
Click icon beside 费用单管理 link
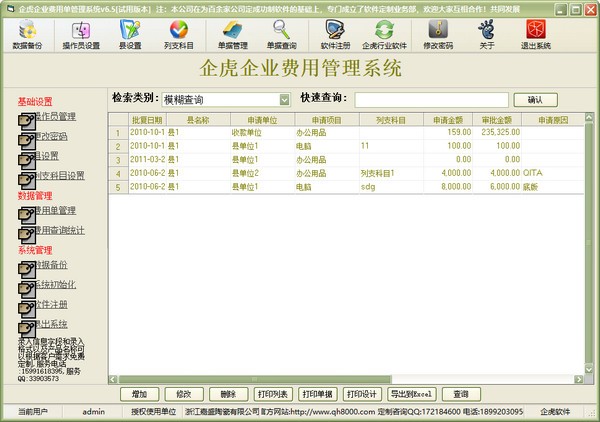[x=27, y=215]
